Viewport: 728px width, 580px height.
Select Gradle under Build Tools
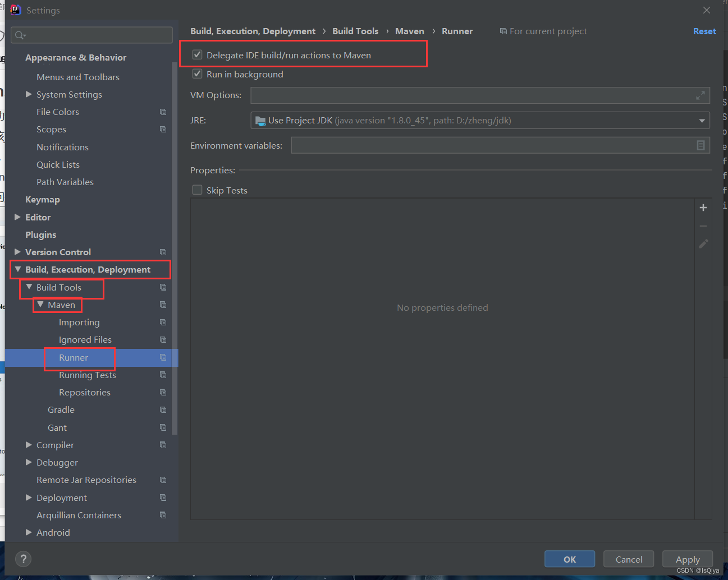(61, 410)
